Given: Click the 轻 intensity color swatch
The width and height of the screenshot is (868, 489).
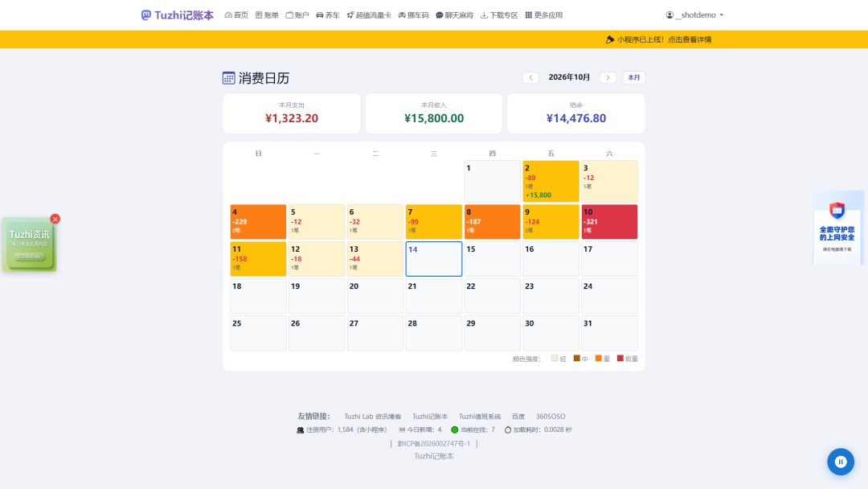Looking at the screenshot, I should (555, 358).
